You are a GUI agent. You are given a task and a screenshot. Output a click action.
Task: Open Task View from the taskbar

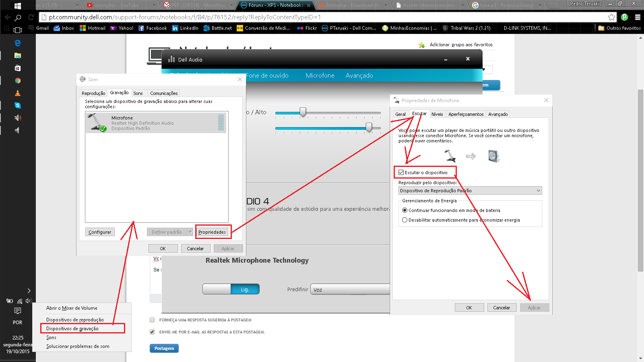pyautogui.click(x=17, y=30)
